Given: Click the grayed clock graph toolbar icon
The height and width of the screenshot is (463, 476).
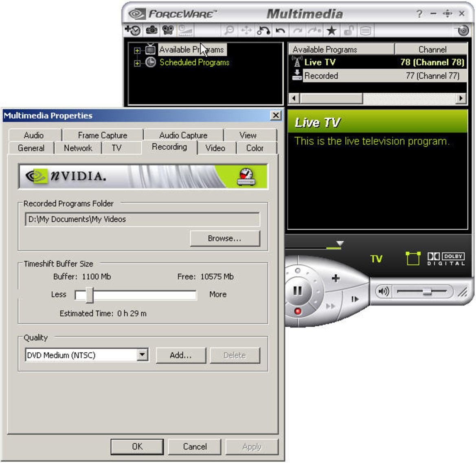Looking at the screenshot, I should tap(185, 31).
